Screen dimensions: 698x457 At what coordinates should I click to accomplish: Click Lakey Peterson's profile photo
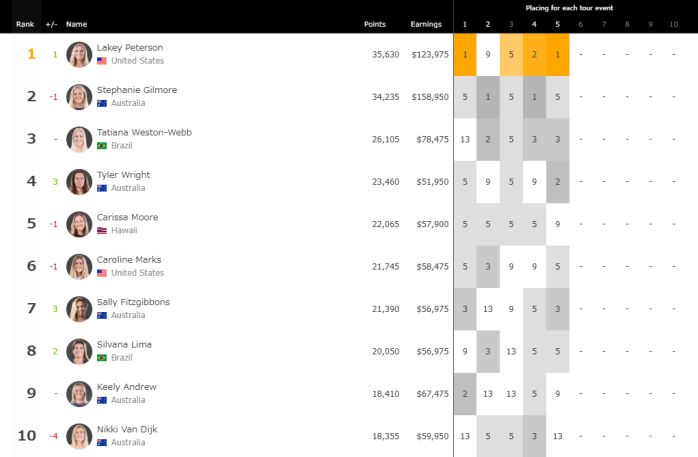coord(78,55)
